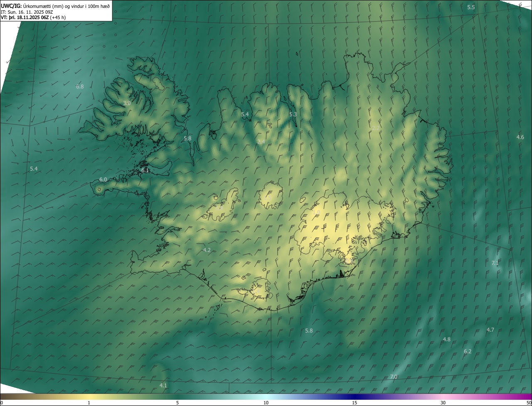Select the 3.0 value over the Westfjords
The image size is (532, 406).
127,103
